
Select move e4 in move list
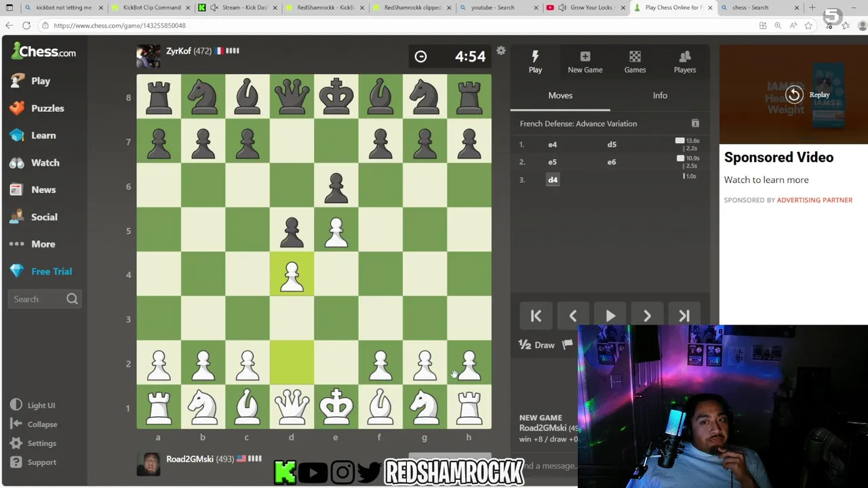(552, 144)
